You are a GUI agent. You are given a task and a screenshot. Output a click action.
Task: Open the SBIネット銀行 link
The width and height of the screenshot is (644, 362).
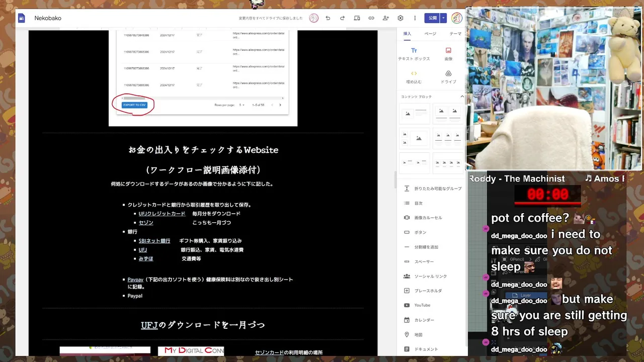154,241
